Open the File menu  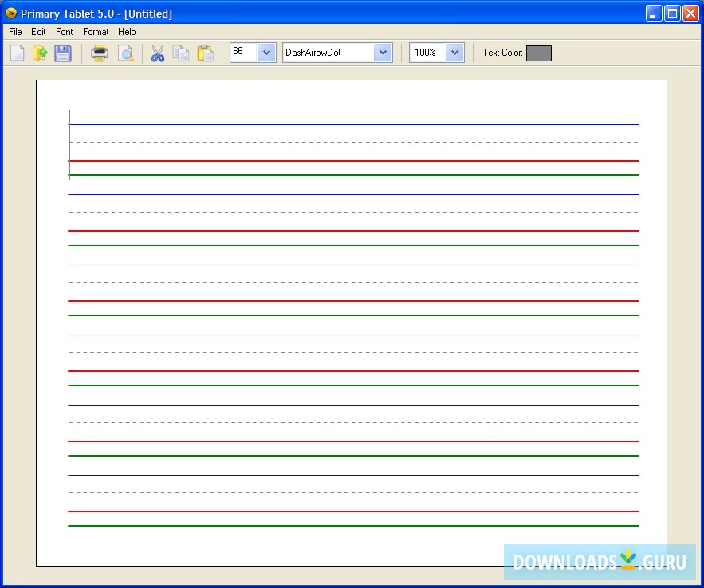click(15, 32)
